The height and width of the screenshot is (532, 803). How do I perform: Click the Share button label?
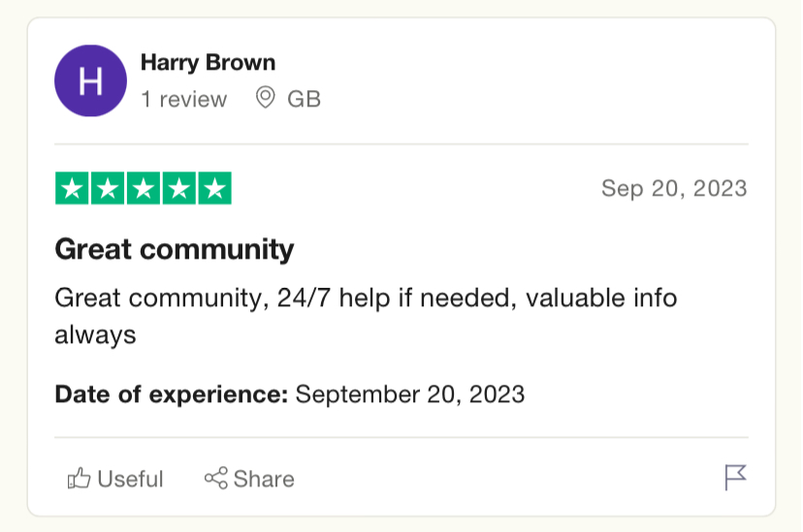pos(264,480)
